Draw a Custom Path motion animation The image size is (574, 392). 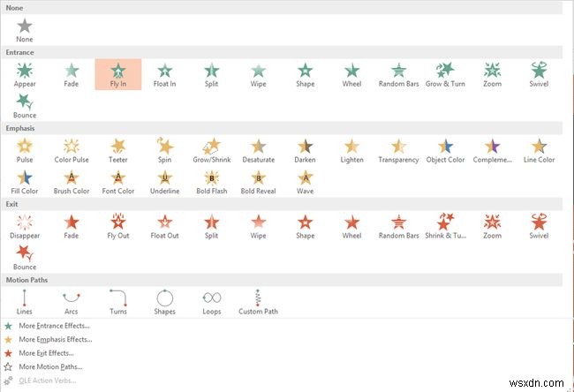(x=259, y=302)
